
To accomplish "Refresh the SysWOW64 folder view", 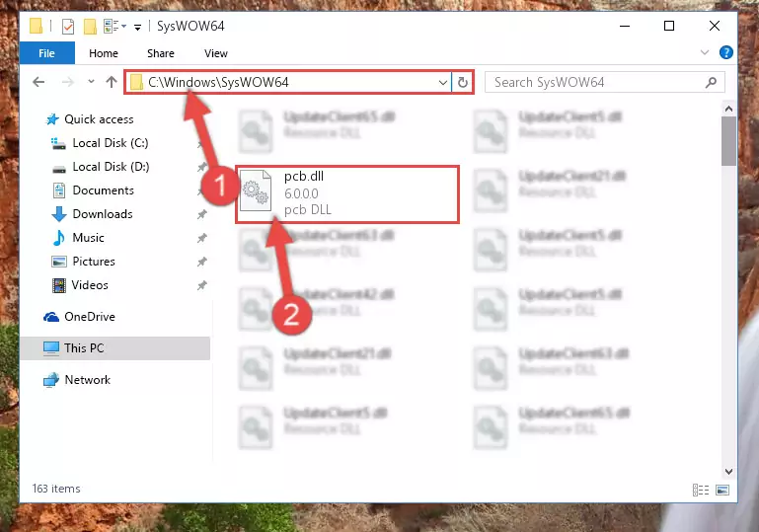I will pyautogui.click(x=463, y=83).
